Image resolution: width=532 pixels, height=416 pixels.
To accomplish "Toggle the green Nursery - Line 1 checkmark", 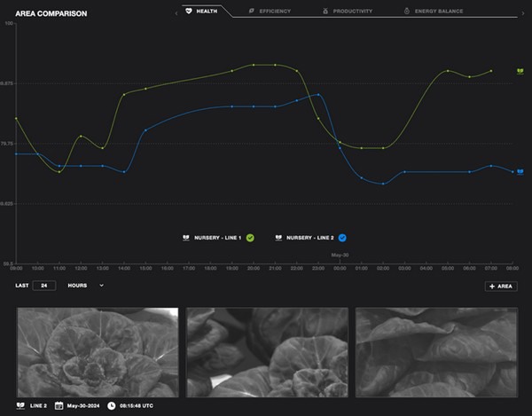I will pyautogui.click(x=250, y=238).
